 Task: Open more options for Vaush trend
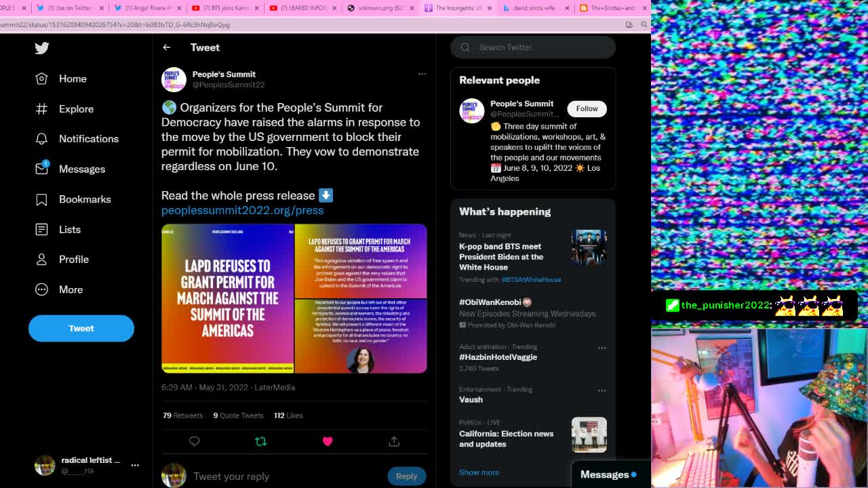pos(601,390)
